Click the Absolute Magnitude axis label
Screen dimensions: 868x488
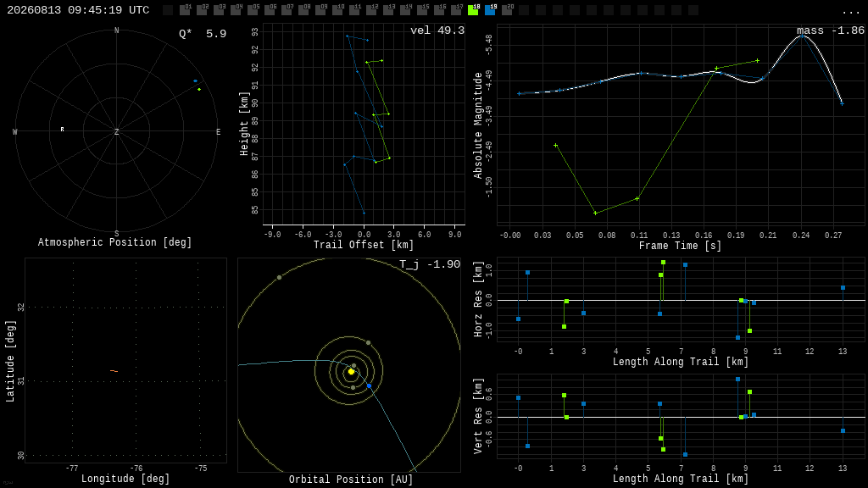click(478, 125)
